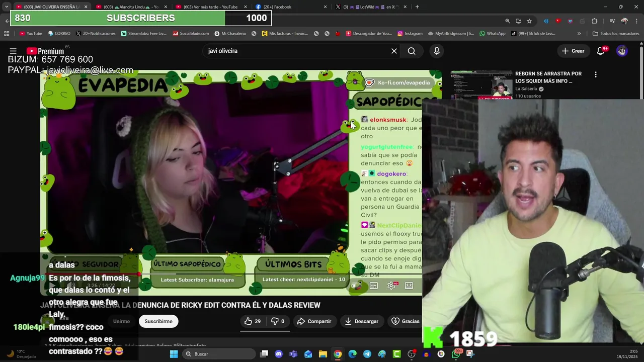Image resolution: width=644 pixels, height=362 pixels.
Task: Open File Explorer from taskbar
Action: point(323,354)
